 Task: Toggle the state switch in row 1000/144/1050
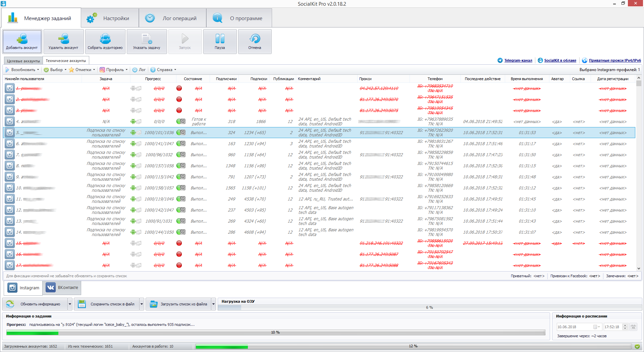pos(181,232)
